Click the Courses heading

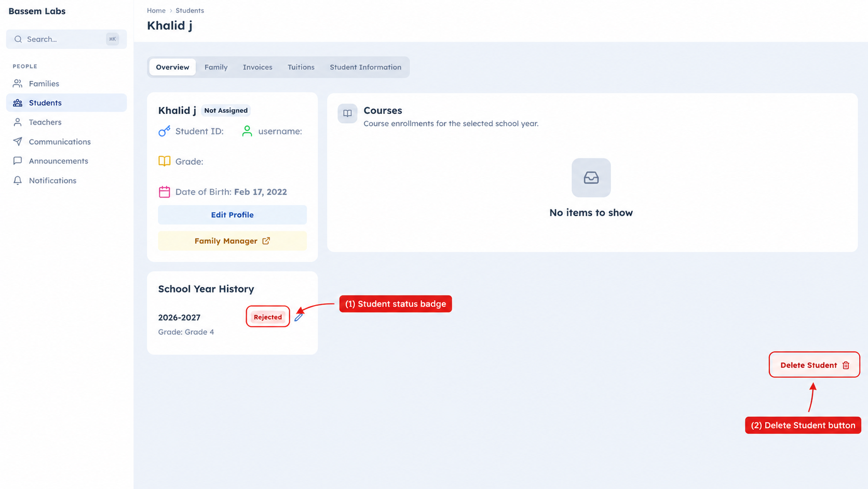[x=383, y=110]
